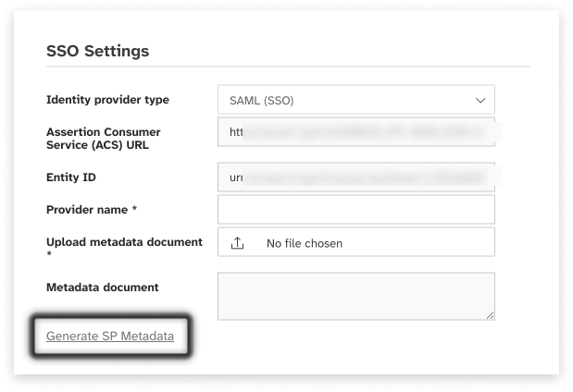Viewport: 573px width, 392px height.
Task: Select the Assertion Consumer Service (ACS) URL label
Action: coord(103,139)
